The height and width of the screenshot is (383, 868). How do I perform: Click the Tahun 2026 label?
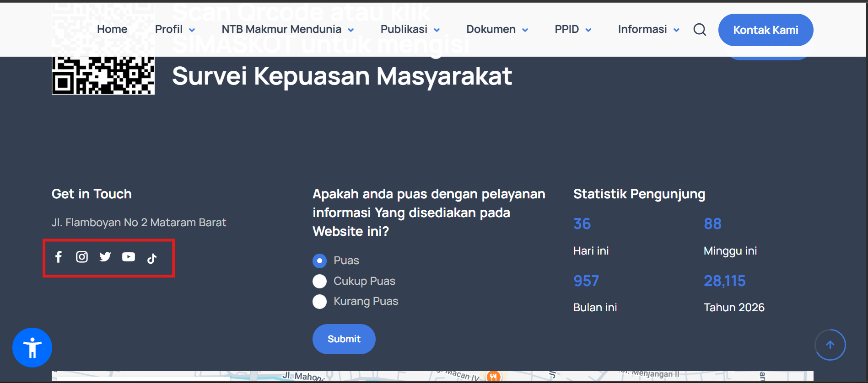734,308
